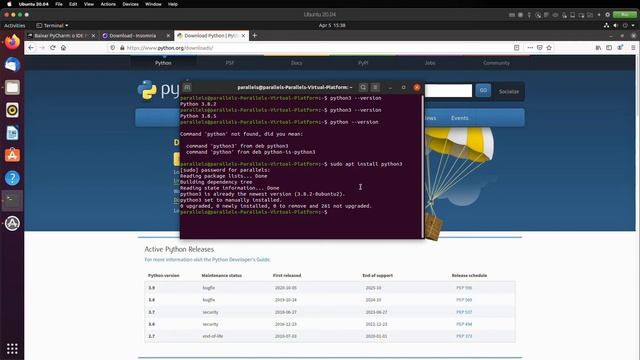The height and width of the screenshot is (360, 640).
Task: Open Firefox from the Ubuntu dock
Action: (12, 42)
